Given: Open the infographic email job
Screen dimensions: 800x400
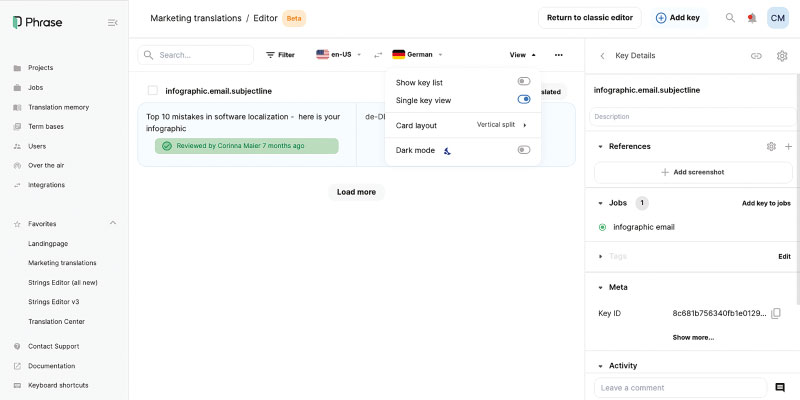Looking at the screenshot, I should 644,227.
